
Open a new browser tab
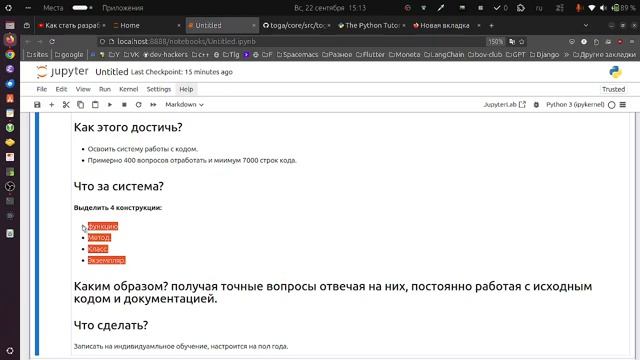(x=491, y=25)
